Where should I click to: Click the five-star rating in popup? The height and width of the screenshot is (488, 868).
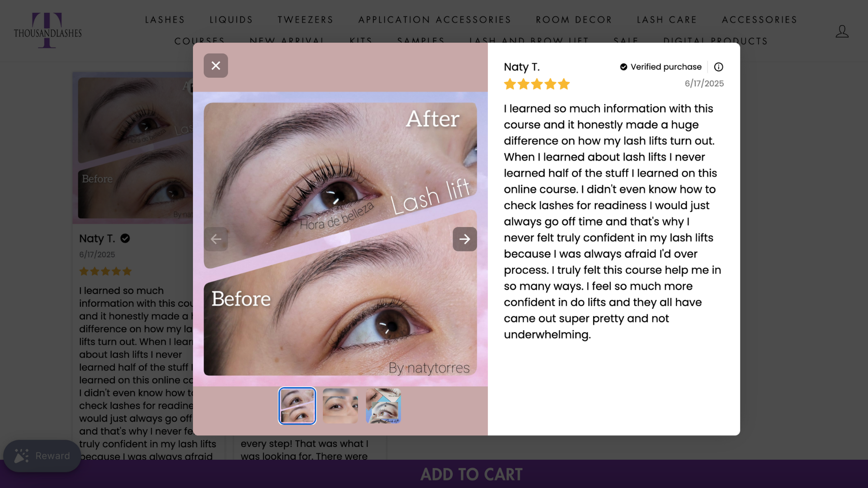pyautogui.click(x=537, y=84)
